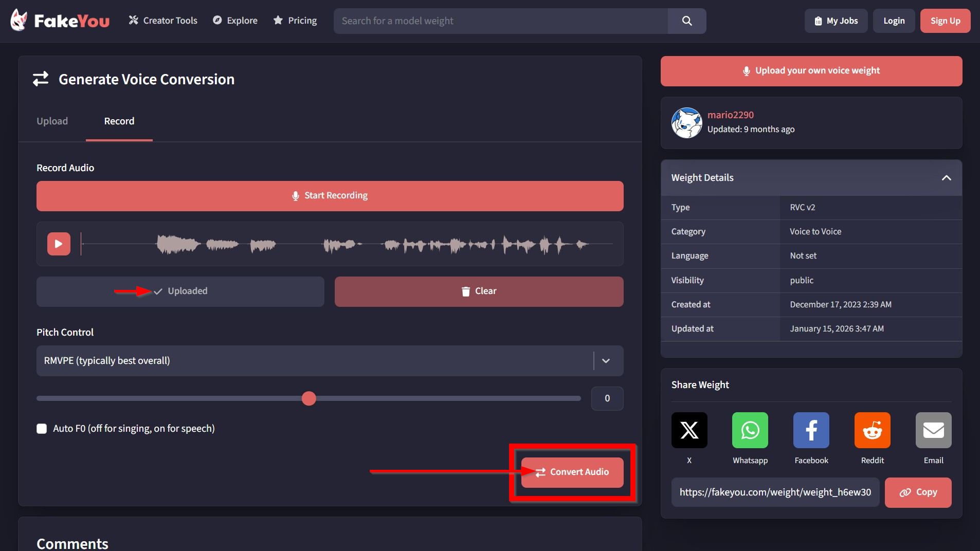Open the mario2290 profile link

[731, 115]
